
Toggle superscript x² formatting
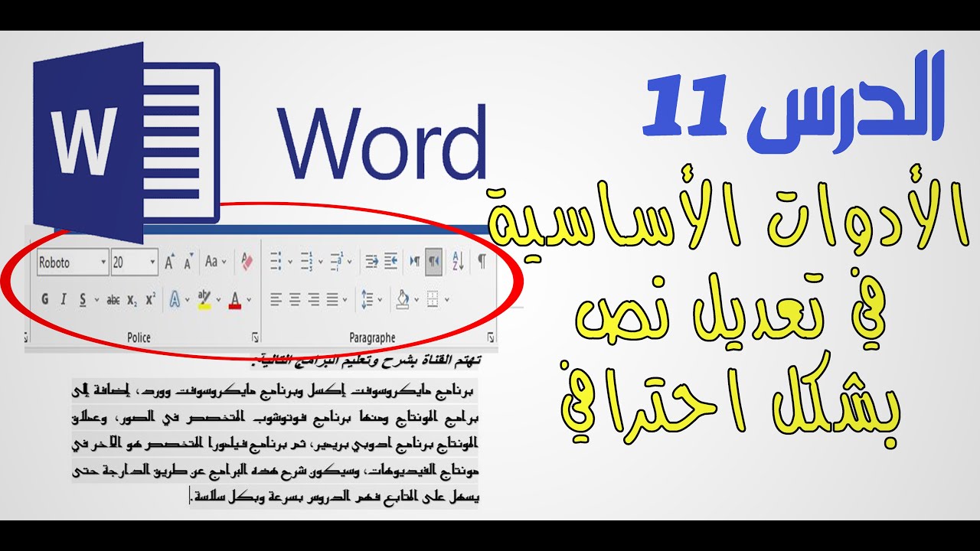(151, 299)
